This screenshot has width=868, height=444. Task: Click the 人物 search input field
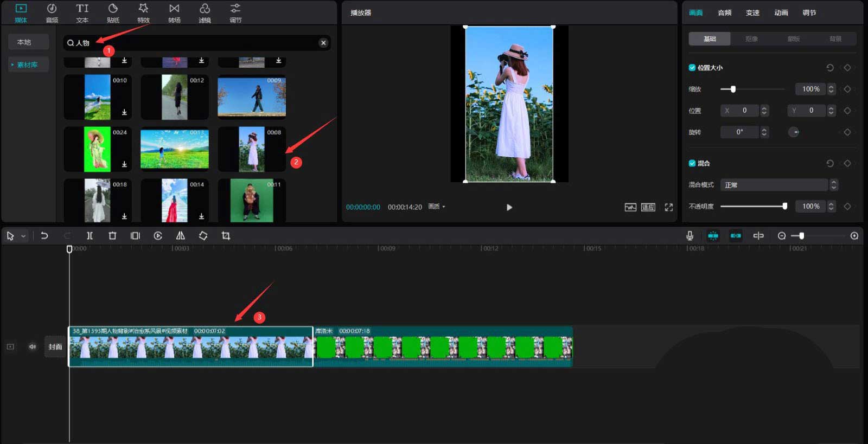(195, 43)
